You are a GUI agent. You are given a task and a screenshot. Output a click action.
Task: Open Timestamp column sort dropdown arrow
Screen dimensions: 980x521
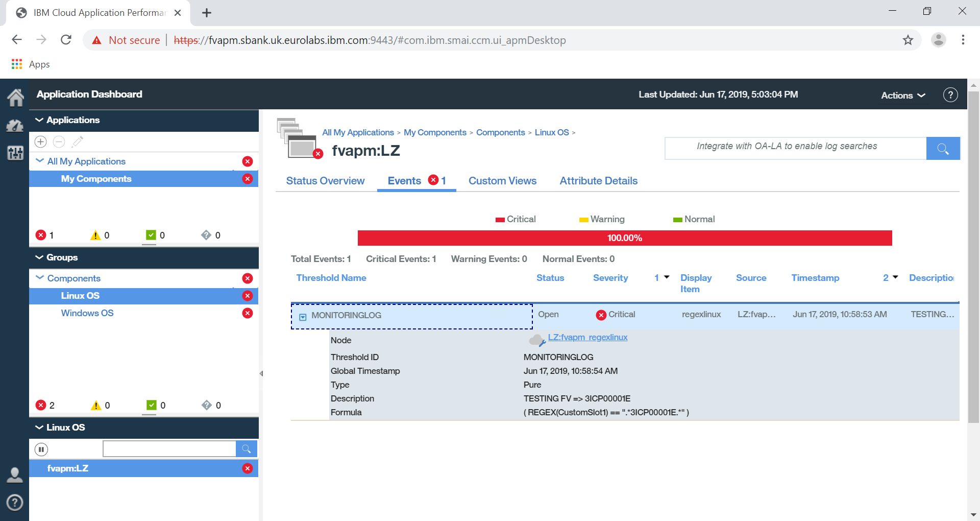click(895, 277)
